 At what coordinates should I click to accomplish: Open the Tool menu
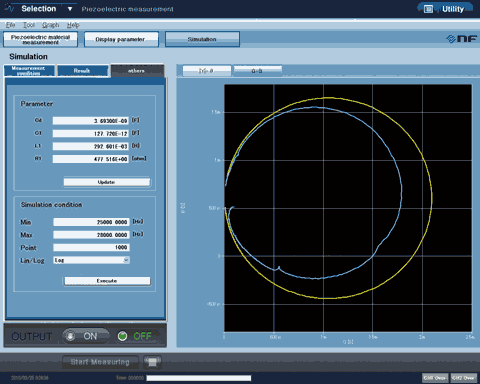(x=29, y=25)
